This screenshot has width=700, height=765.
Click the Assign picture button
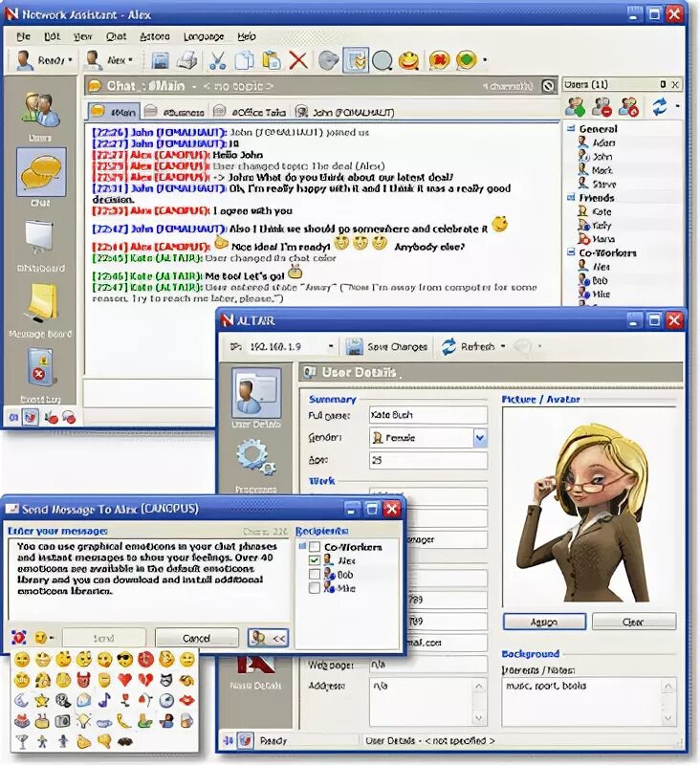pyautogui.click(x=544, y=622)
